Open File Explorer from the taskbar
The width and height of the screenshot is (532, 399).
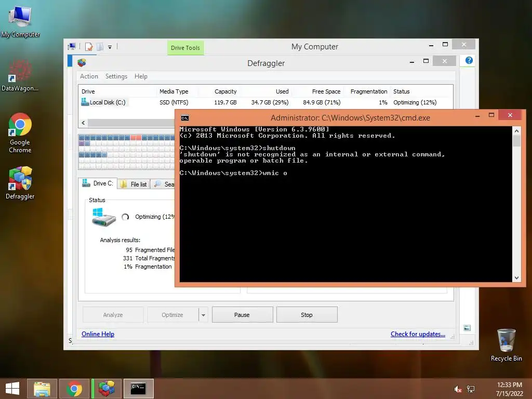click(x=42, y=389)
